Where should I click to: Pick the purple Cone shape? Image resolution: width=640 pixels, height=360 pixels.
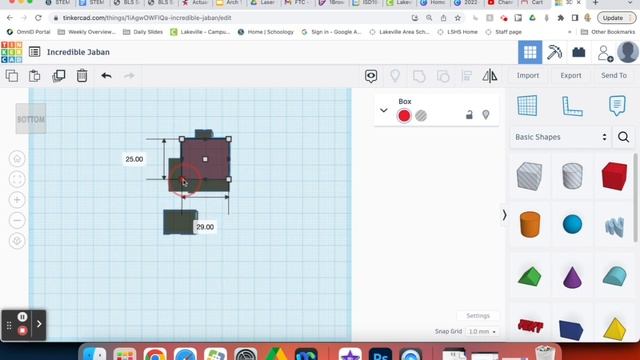(572, 277)
